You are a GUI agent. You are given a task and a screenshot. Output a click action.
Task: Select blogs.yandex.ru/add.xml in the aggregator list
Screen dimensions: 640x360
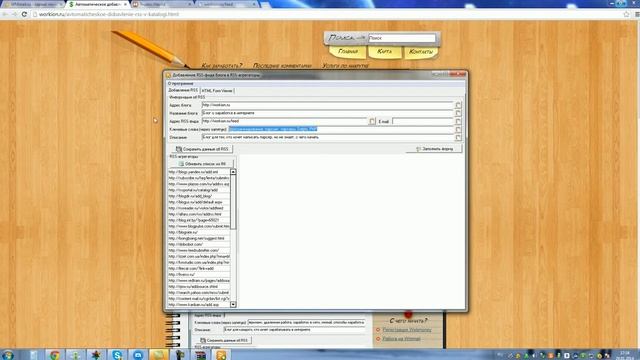pyautogui.click(x=199, y=172)
